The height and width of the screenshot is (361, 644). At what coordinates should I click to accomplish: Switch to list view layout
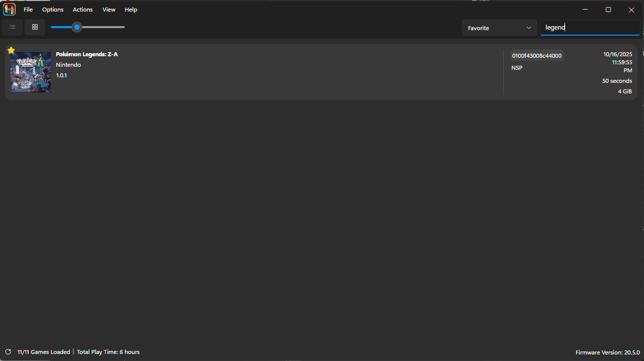(x=12, y=27)
